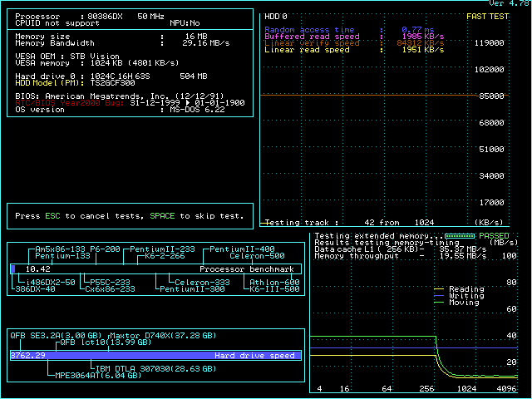
Task: Click the '85000' axis value on HDD graph
Action: click(x=491, y=96)
